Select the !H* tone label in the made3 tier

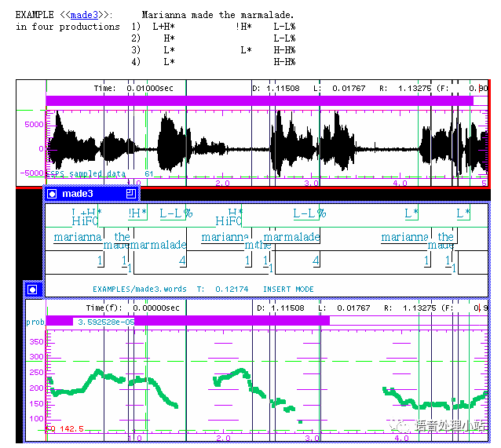click(x=137, y=213)
